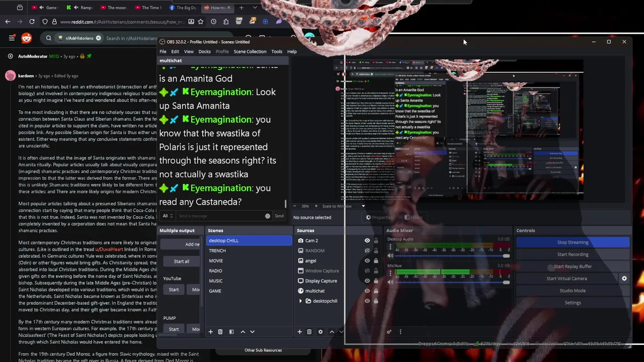Hide Cam 2 source visibility
The width and height of the screenshot is (644, 362).
[x=367, y=240]
